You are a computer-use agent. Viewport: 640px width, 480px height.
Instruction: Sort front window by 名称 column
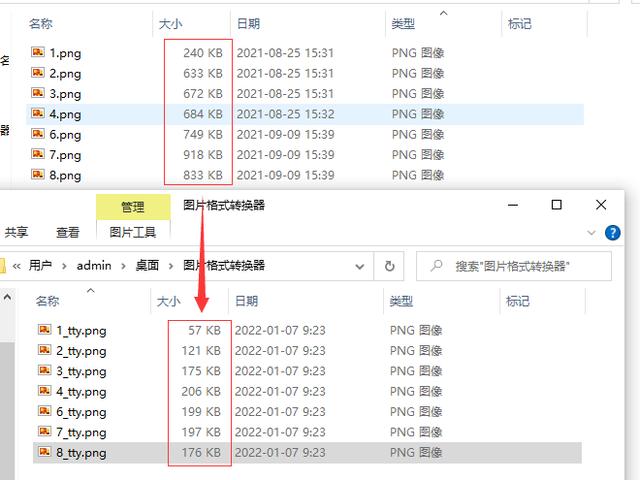click(47, 301)
